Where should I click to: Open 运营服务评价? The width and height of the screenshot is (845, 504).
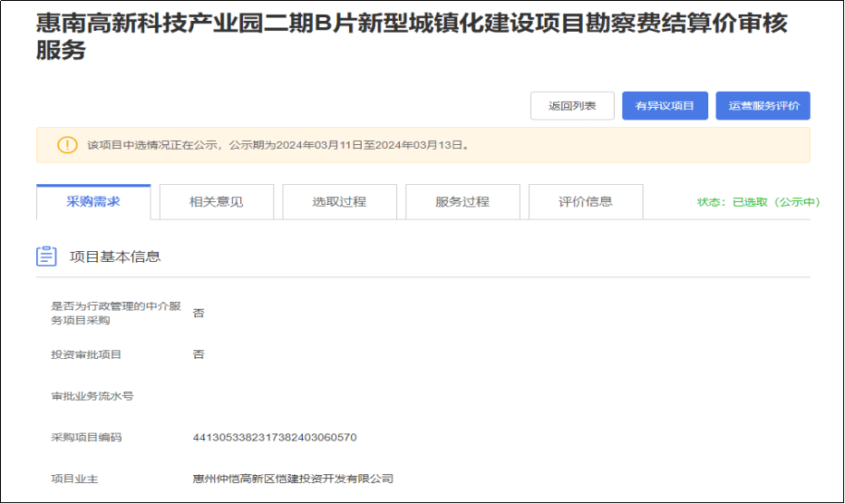(x=762, y=106)
